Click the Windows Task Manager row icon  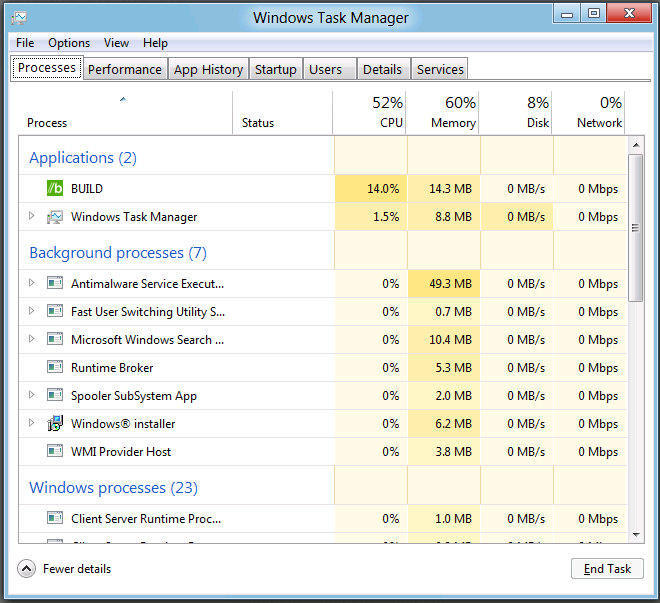click(x=55, y=217)
